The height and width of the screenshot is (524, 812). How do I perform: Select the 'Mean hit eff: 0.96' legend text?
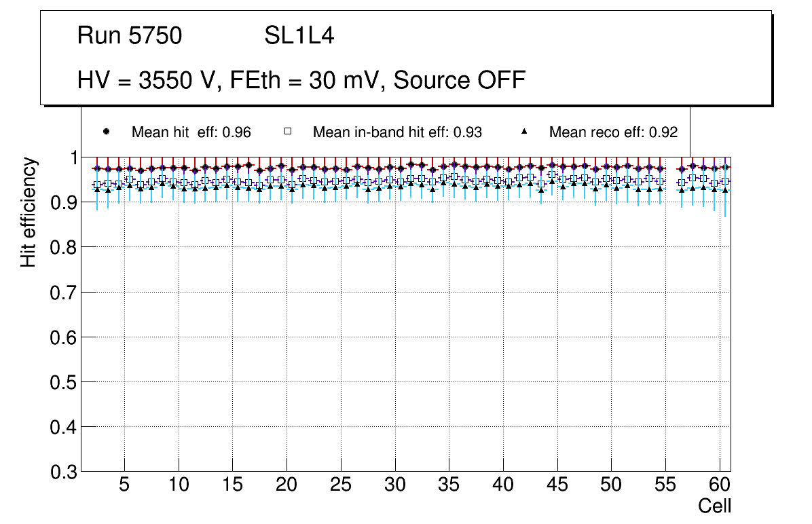point(191,132)
